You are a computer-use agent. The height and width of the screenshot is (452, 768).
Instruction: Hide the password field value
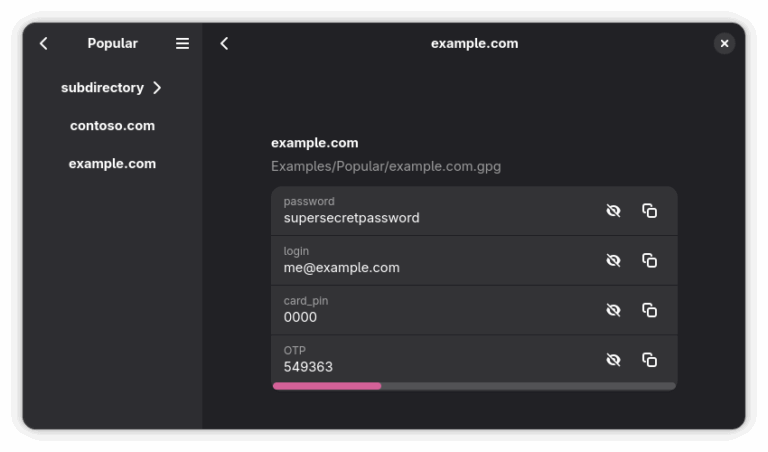click(x=613, y=211)
